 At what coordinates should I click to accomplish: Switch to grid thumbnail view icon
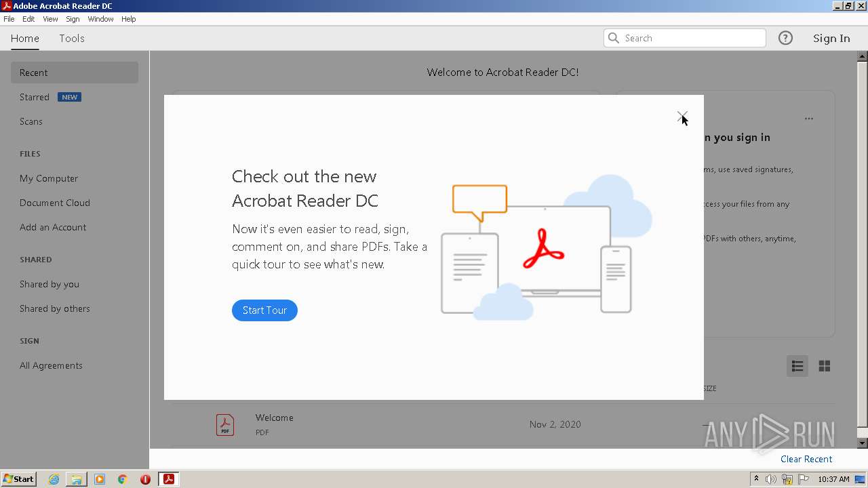pos(825,366)
